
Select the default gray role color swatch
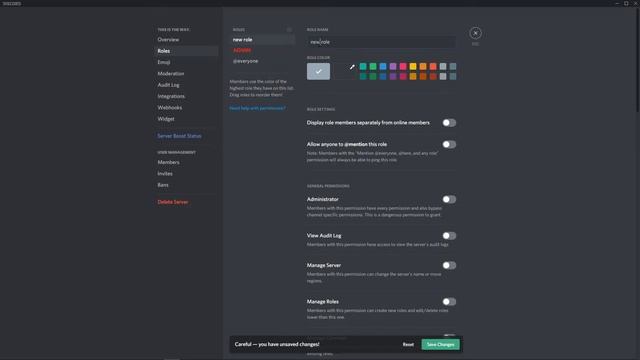pos(318,71)
